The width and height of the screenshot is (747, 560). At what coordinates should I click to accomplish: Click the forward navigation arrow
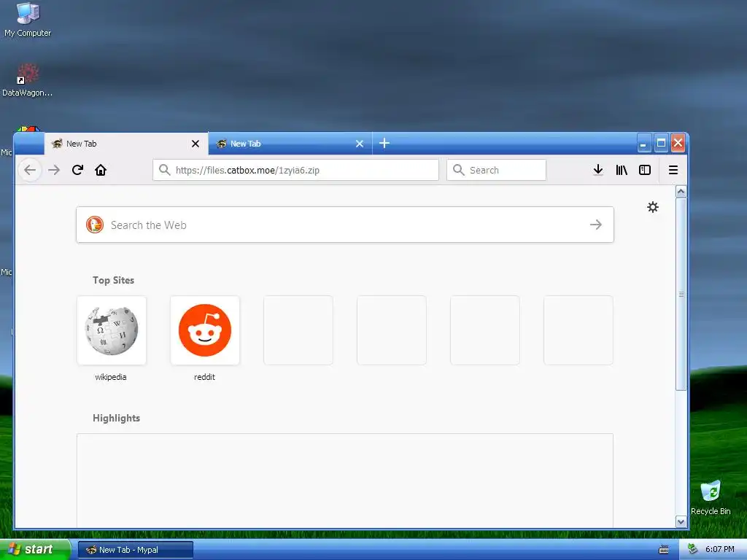(54, 170)
